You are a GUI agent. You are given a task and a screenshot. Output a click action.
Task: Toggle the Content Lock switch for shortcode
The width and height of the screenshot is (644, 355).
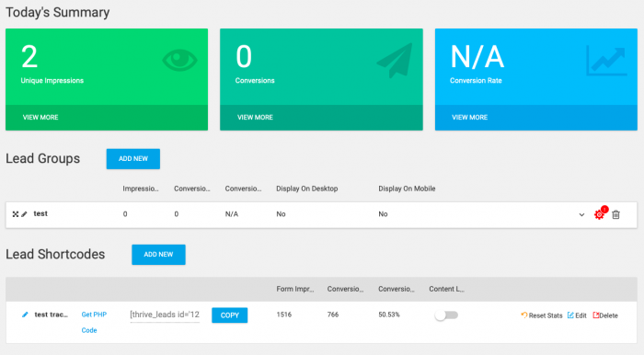(x=446, y=315)
